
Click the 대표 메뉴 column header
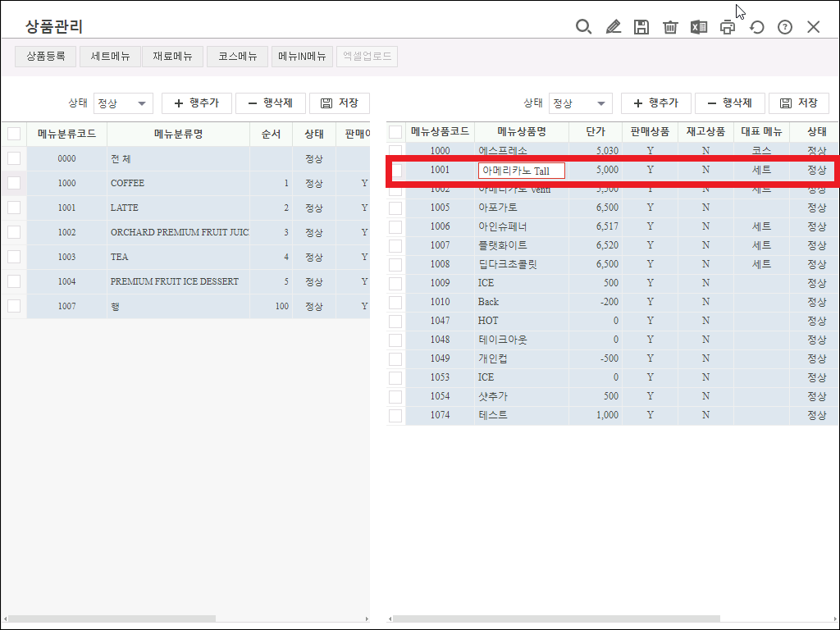tap(761, 132)
